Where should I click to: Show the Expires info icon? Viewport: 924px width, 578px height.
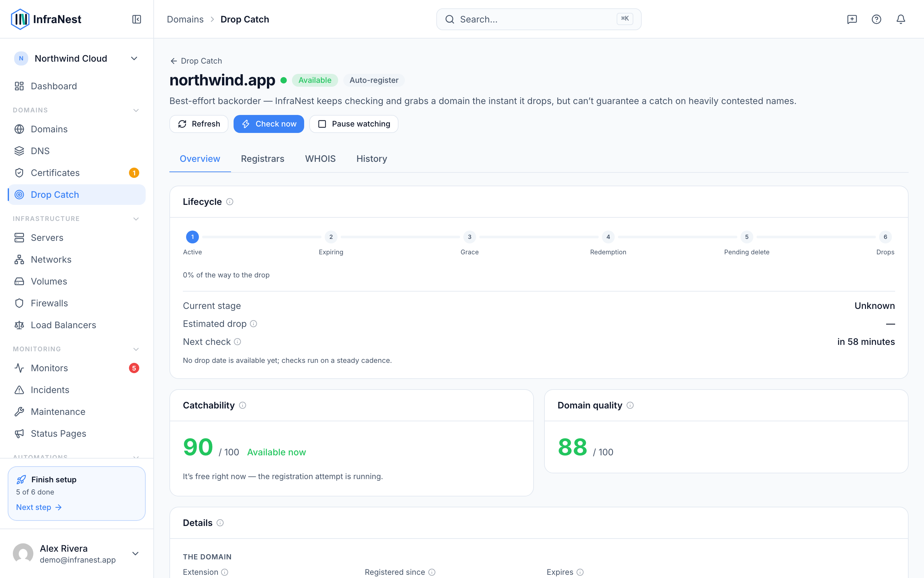click(580, 572)
